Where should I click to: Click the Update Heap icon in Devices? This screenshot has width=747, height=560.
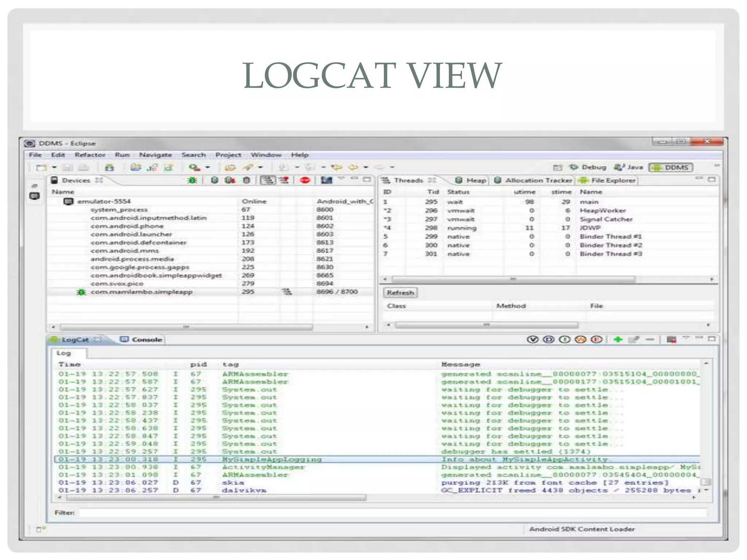214,180
